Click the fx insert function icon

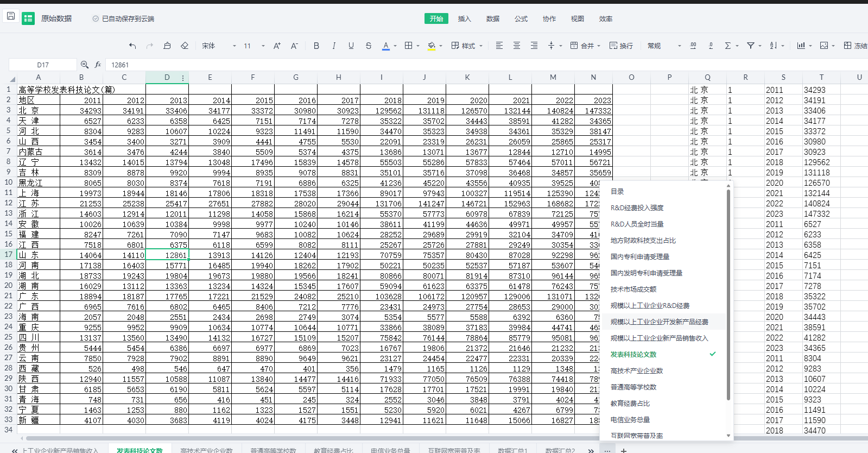98,65
